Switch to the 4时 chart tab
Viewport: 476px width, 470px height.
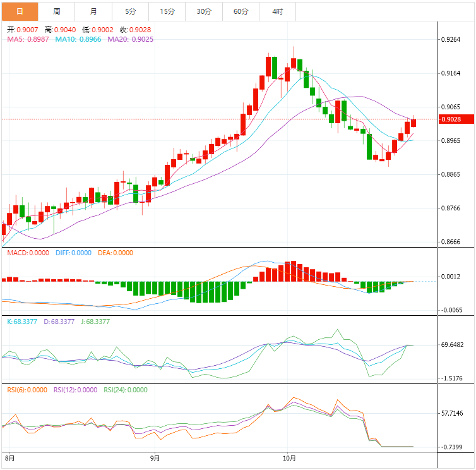(278, 11)
